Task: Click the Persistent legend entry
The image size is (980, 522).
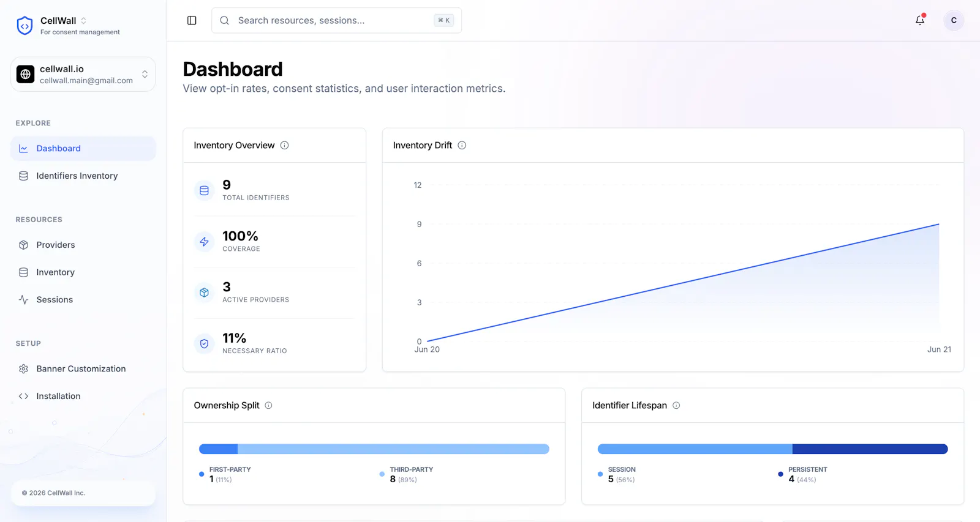Action: 802,475
